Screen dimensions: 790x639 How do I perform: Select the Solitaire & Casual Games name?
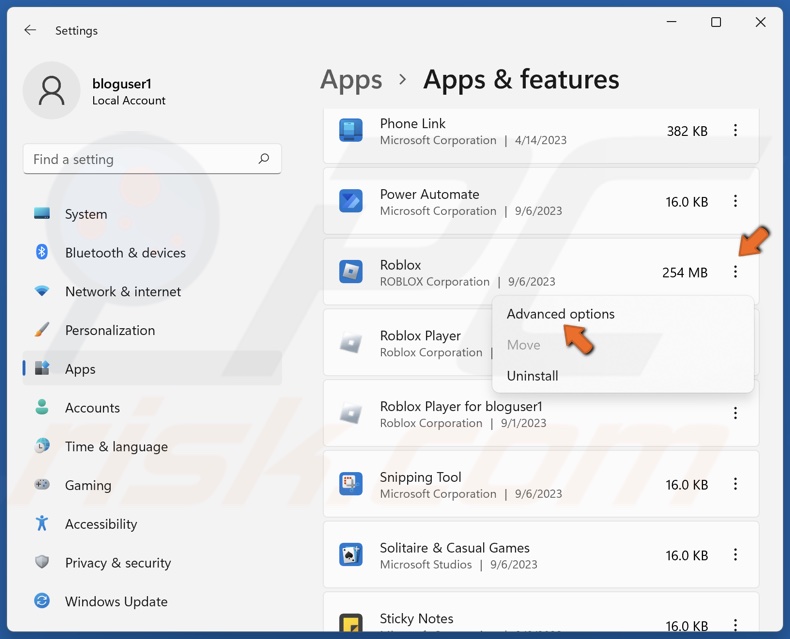tap(454, 548)
